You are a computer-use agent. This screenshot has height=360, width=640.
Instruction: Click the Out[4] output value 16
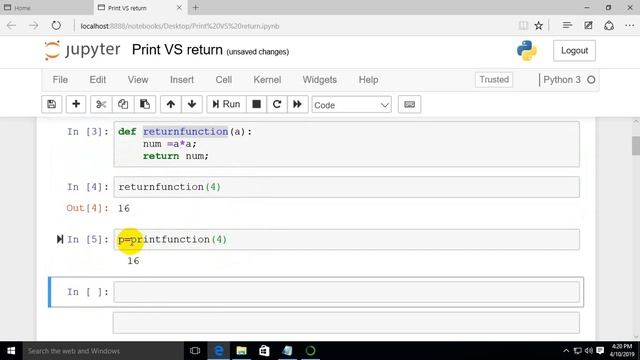(124, 209)
